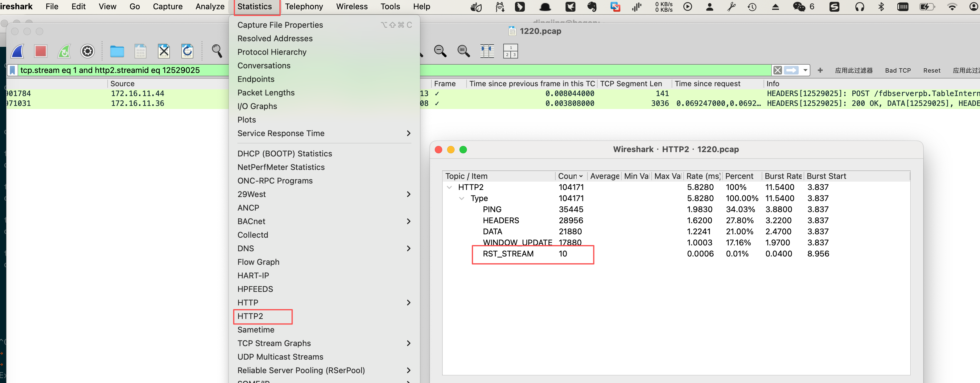Restart current capture with green fin
Screen dimensions: 980x383
(64, 51)
